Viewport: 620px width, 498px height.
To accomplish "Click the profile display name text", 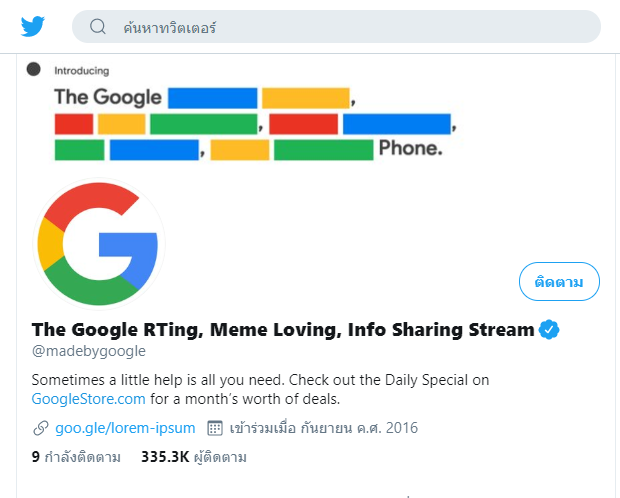I will [283, 329].
